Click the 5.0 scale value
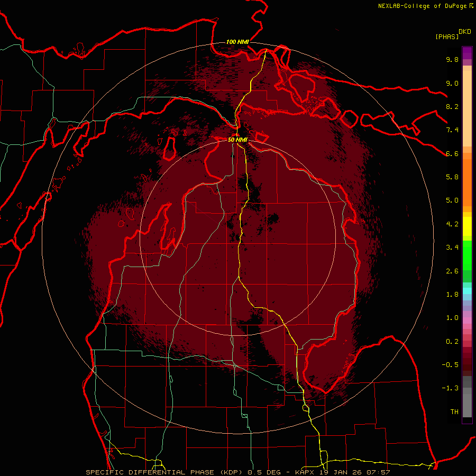This screenshot has width=476, height=476. coord(452,200)
